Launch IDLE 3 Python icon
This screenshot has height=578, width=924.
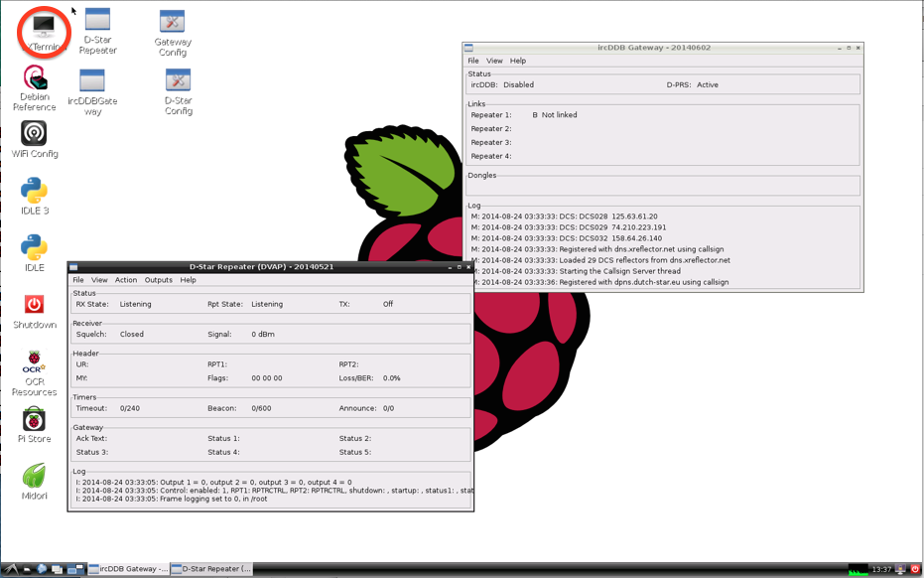click(34, 191)
